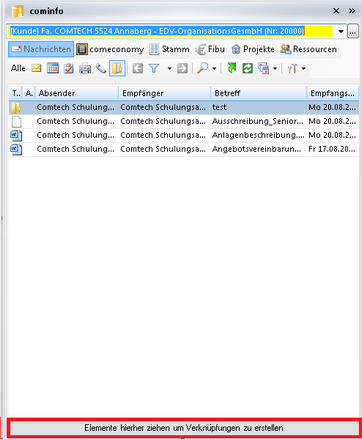Click folder icon of the 'test' row
Image resolution: width=362 pixels, height=439 pixels.
[16, 107]
